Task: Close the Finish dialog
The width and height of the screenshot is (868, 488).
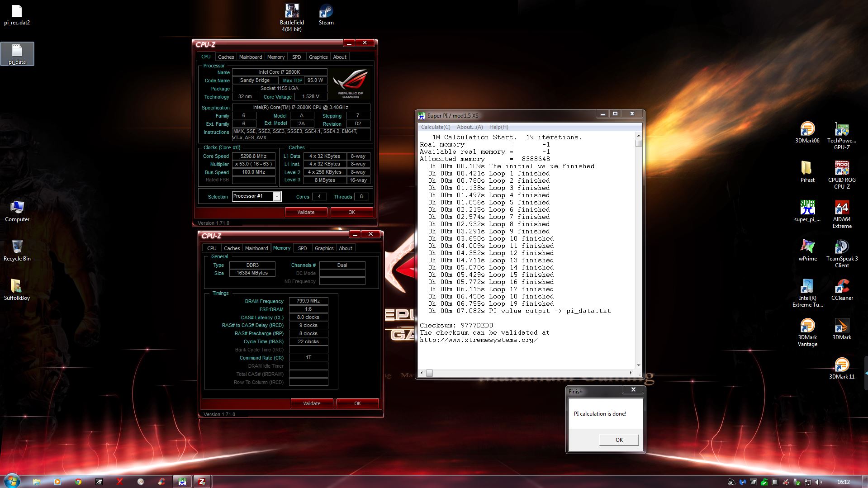Action: point(633,389)
